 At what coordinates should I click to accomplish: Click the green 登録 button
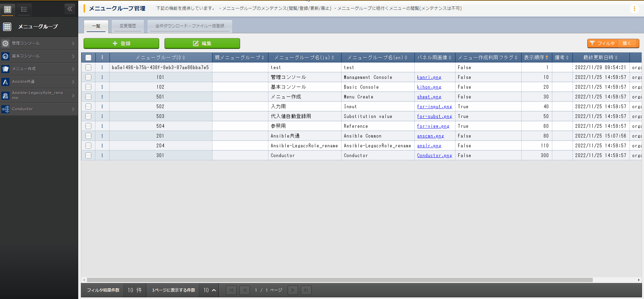coord(121,43)
